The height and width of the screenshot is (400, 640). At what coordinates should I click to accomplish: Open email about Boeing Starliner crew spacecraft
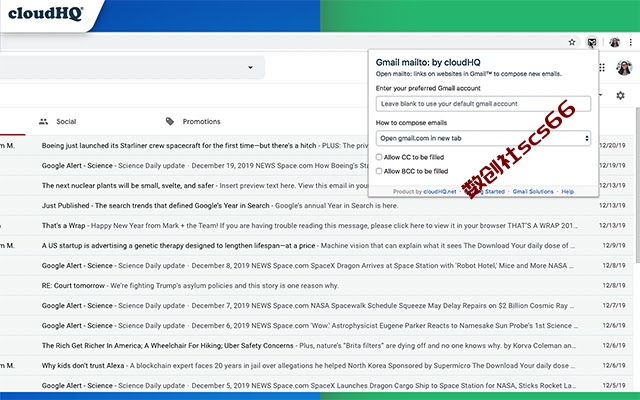(x=316, y=146)
